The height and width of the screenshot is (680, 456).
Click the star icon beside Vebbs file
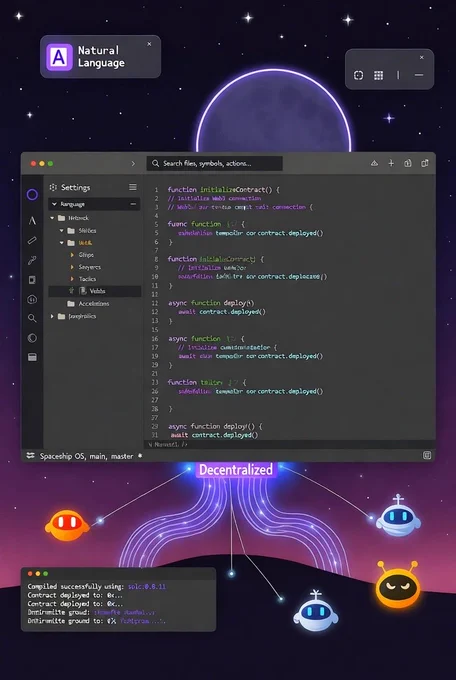tap(72, 291)
